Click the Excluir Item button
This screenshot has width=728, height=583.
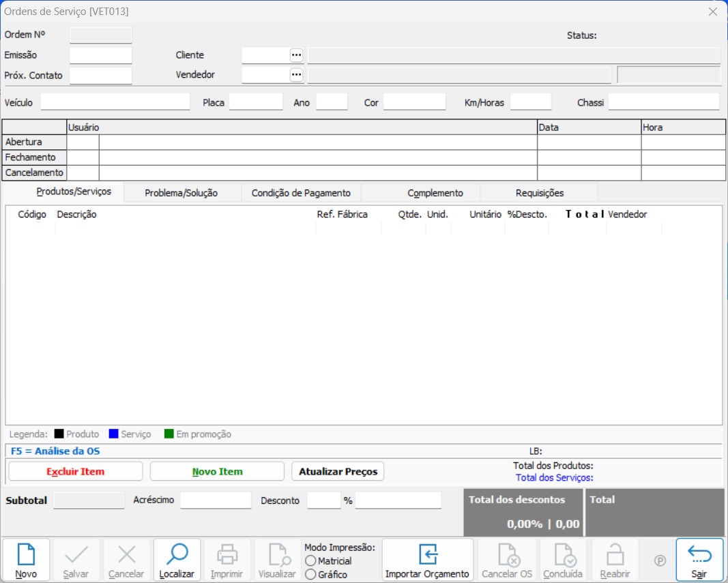(75, 471)
